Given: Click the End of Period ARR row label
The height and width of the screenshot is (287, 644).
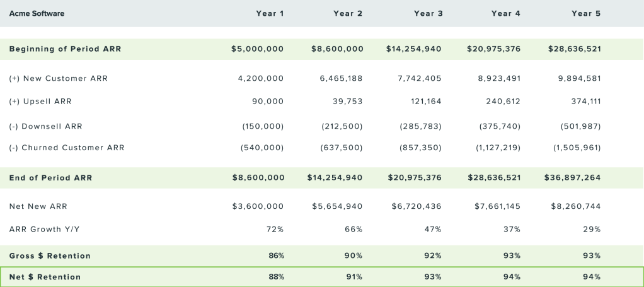Looking at the screenshot, I should pos(50,178).
